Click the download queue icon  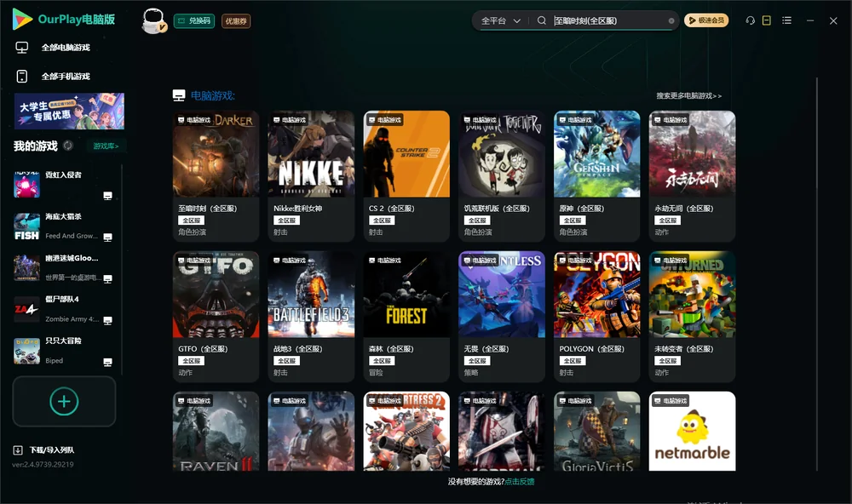pyautogui.click(x=18, y=450)
